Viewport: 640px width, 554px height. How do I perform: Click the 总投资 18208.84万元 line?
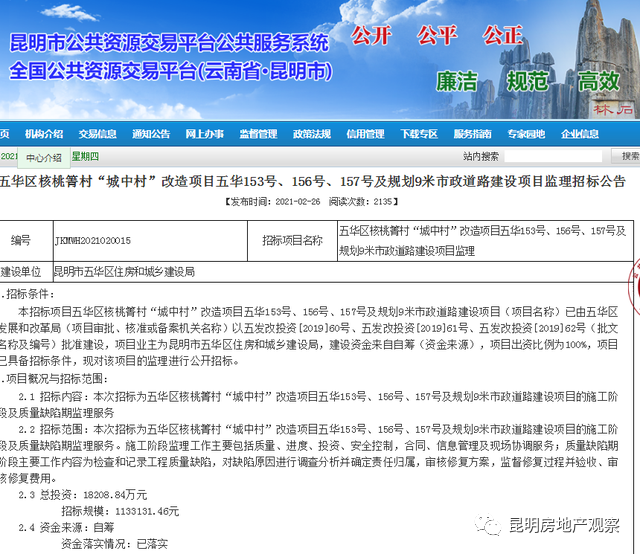[82, 495]
